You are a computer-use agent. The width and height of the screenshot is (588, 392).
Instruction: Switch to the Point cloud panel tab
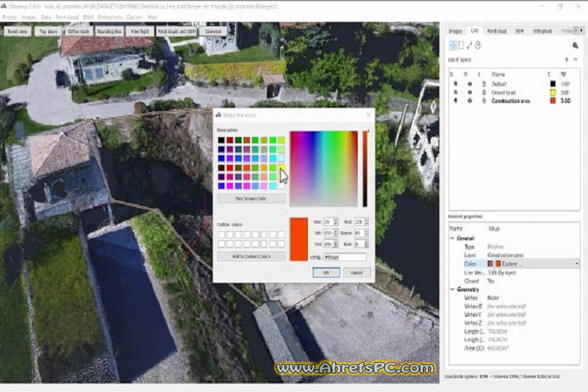(x=497, y=31)
